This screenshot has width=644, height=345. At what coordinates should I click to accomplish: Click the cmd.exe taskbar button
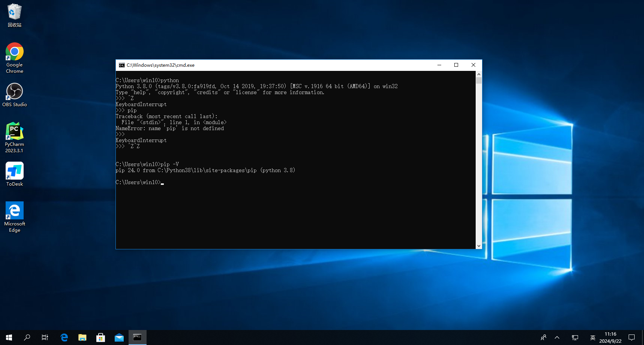point(138,337)
